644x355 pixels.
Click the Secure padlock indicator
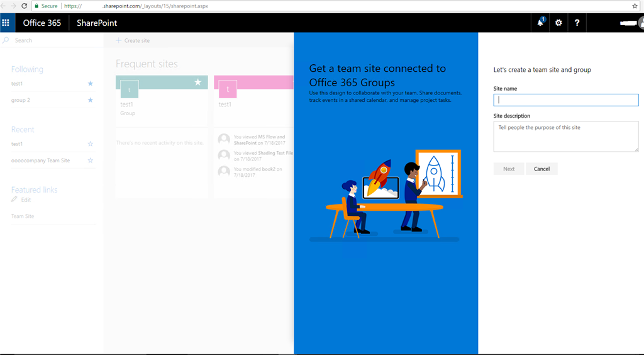[x=46, y=6]
